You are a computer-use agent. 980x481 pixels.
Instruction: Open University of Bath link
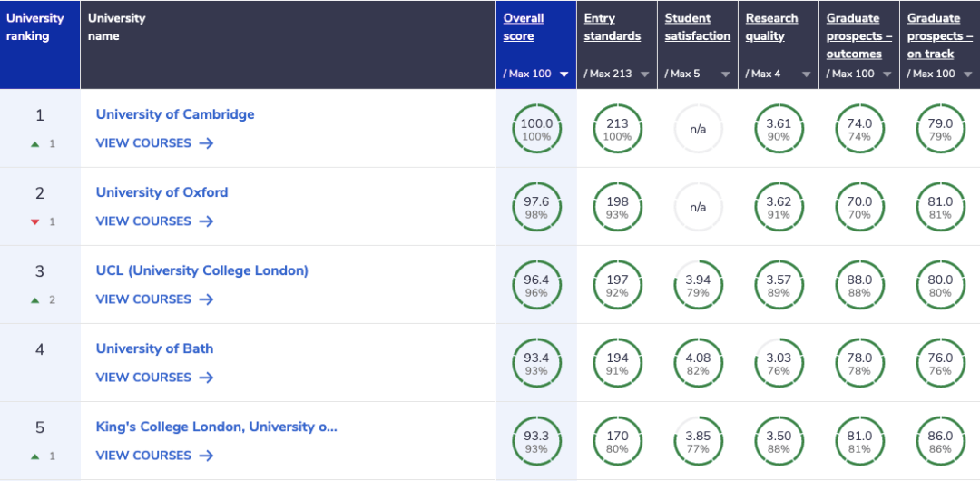pos(154,348)
